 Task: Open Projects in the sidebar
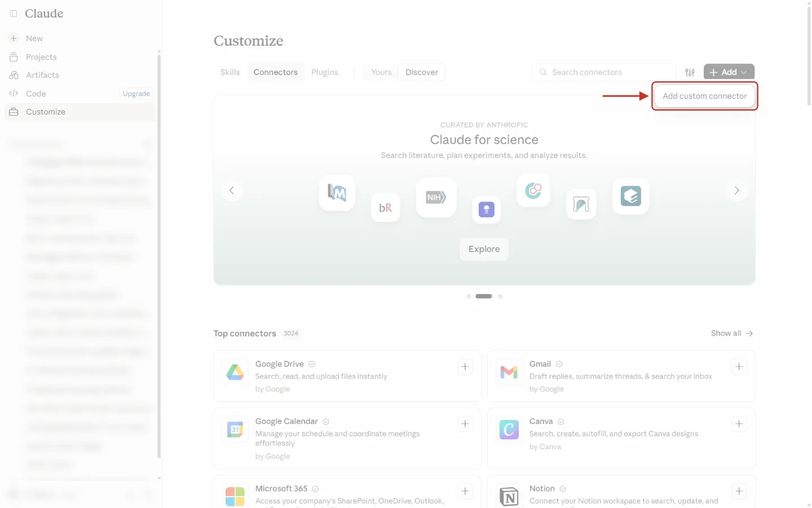[41, 57]
